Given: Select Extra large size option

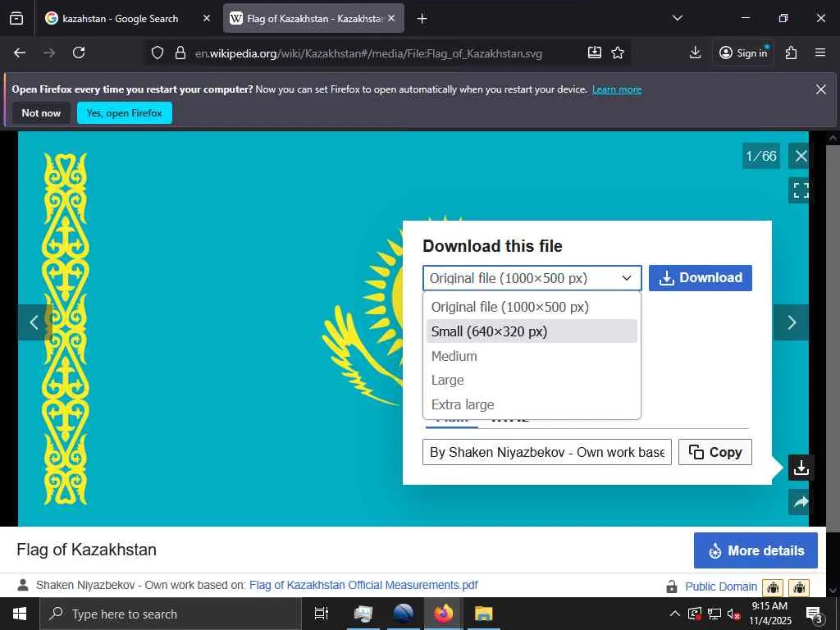Looking at the screenshot, I should (532, 405).
